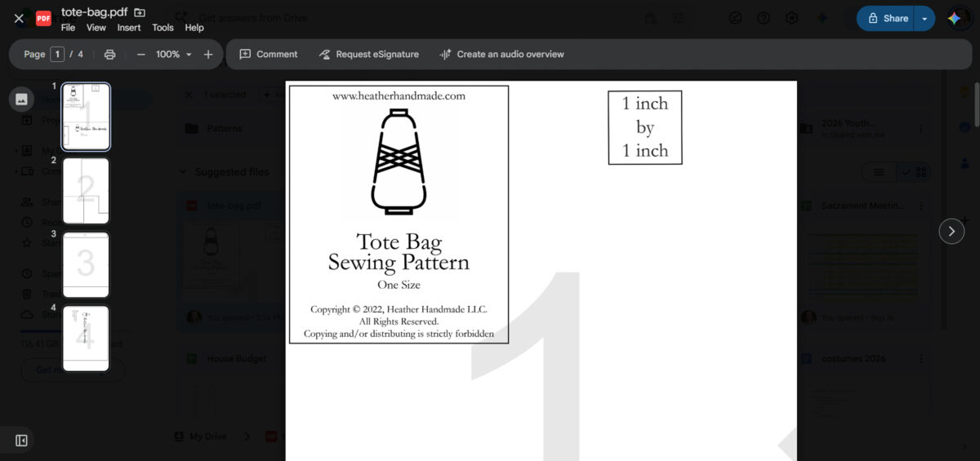Viewport: 980px width, 461px height.
Task: Zoom out with the minus icon
Action: click(x=141, y=55)
